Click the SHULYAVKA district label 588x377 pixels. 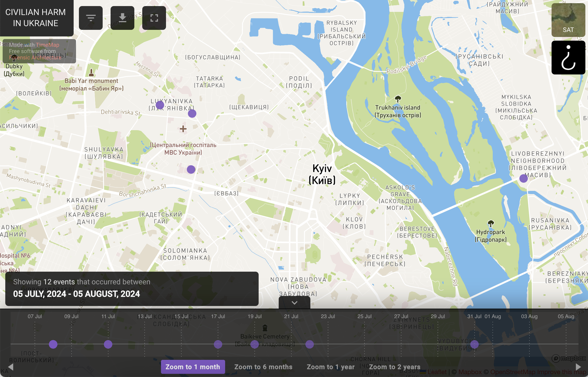[104, 153]
